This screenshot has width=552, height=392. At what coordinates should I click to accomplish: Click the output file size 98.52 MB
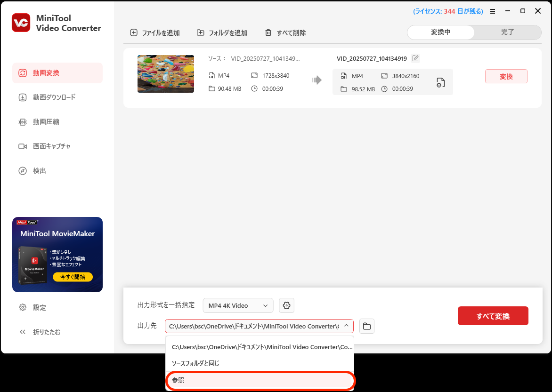tap(363, 89)
